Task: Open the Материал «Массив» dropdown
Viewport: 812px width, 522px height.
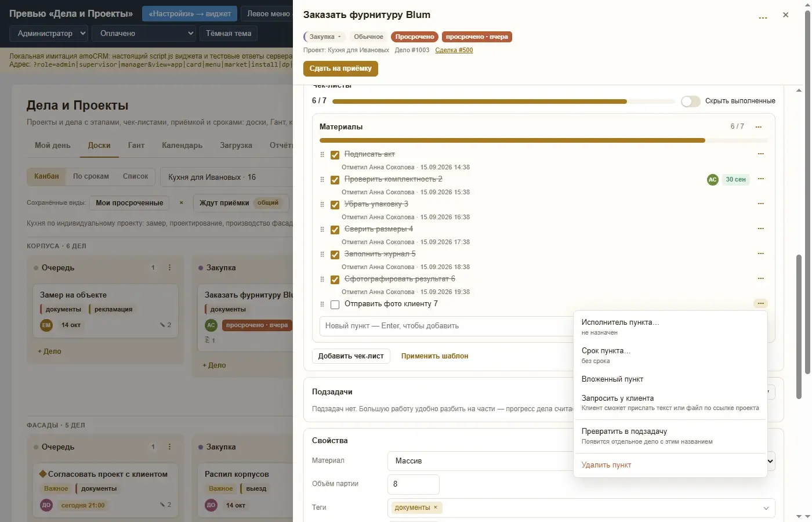Action: [581, 461]
